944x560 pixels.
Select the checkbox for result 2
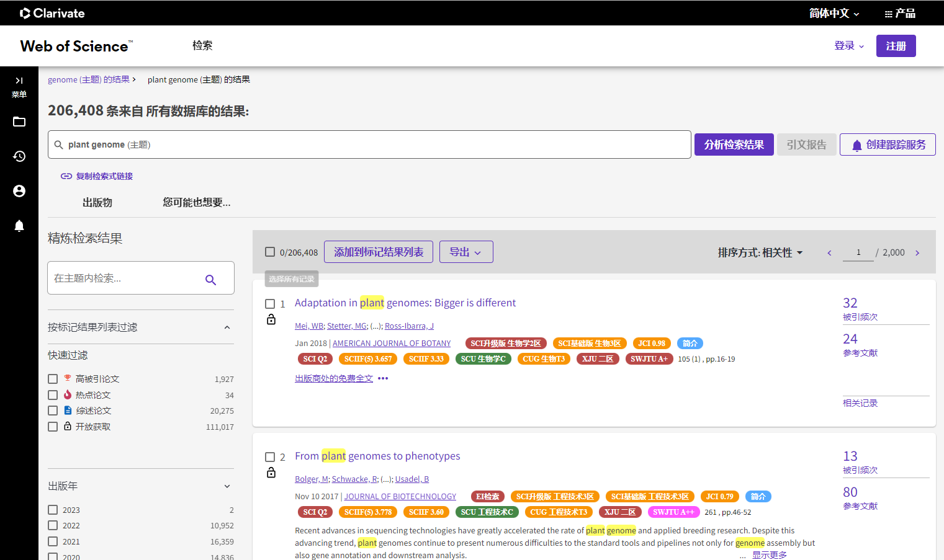[270, 457]
